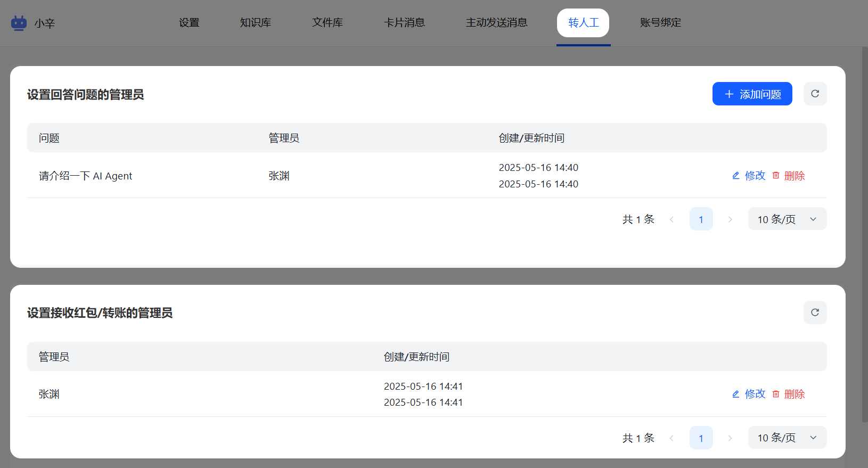Open the 主动发送消息 tab
Viewport: 868px width, 468px height.
(x=496, y=23)
